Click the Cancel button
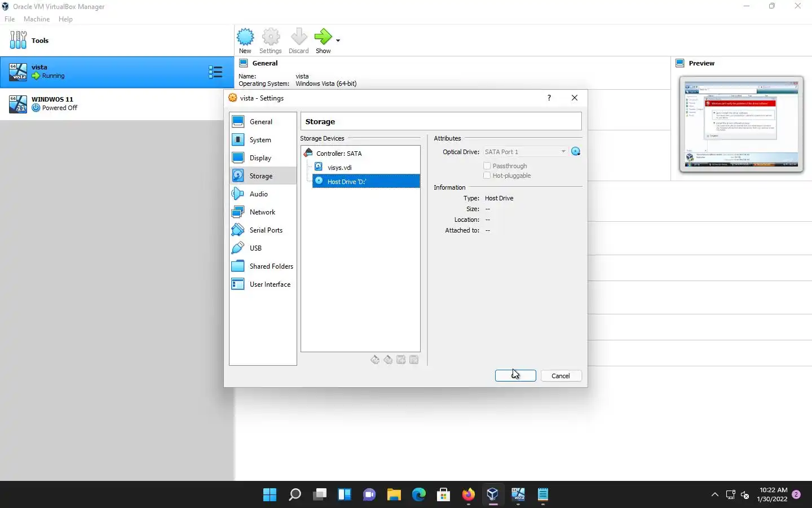The width and height of the screenshot is (812, 508). point(561,375)
